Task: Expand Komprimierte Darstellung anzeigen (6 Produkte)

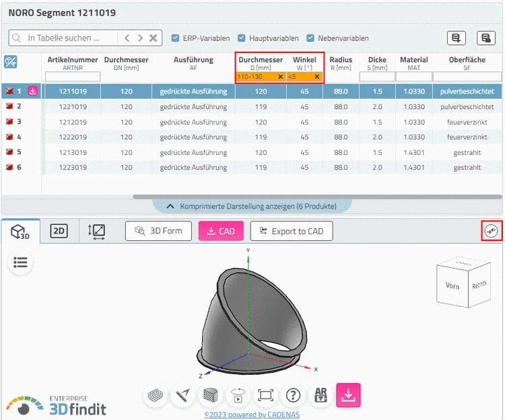Action: [x=252, y=207]
